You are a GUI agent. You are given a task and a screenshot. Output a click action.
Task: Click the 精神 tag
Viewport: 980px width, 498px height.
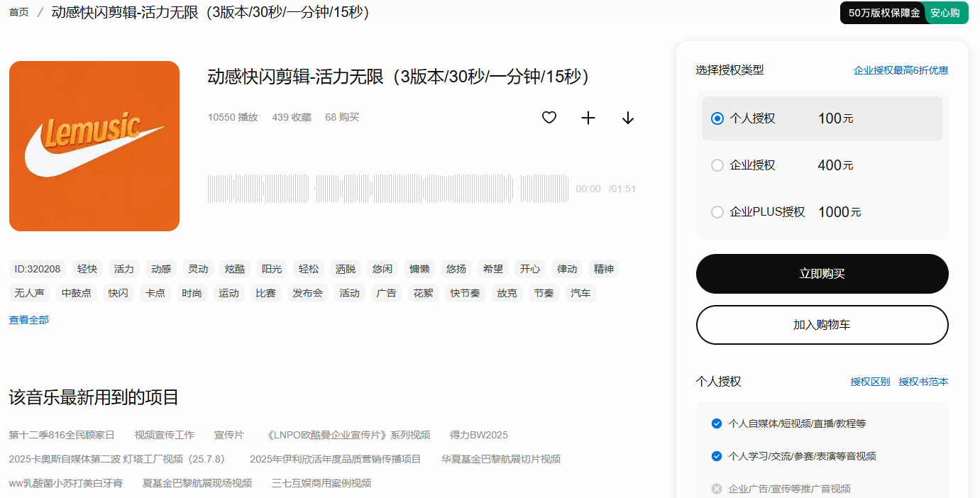[604, 269]
